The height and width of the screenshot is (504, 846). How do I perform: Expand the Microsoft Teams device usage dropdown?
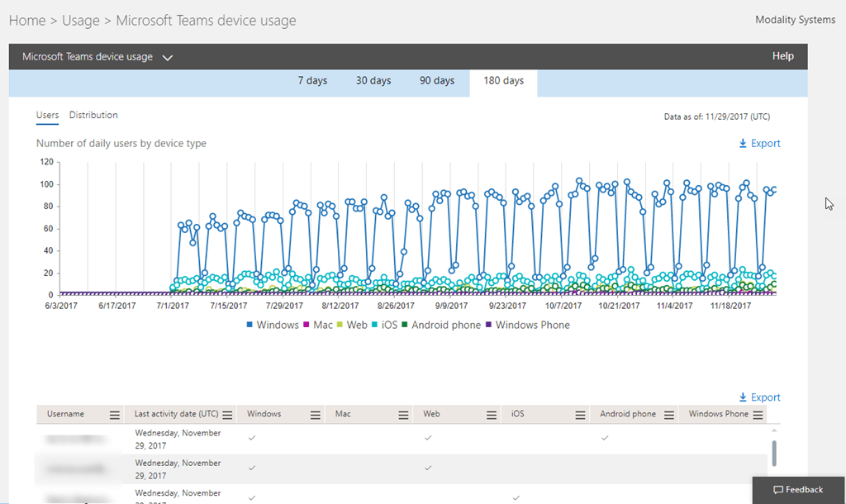[x=168, y=57]
